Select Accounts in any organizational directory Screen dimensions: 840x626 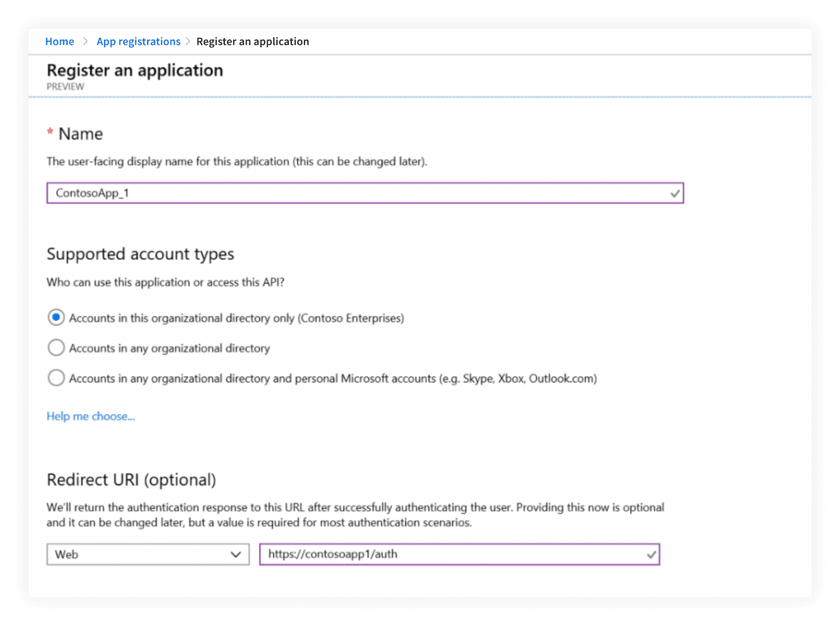[56, 348]
